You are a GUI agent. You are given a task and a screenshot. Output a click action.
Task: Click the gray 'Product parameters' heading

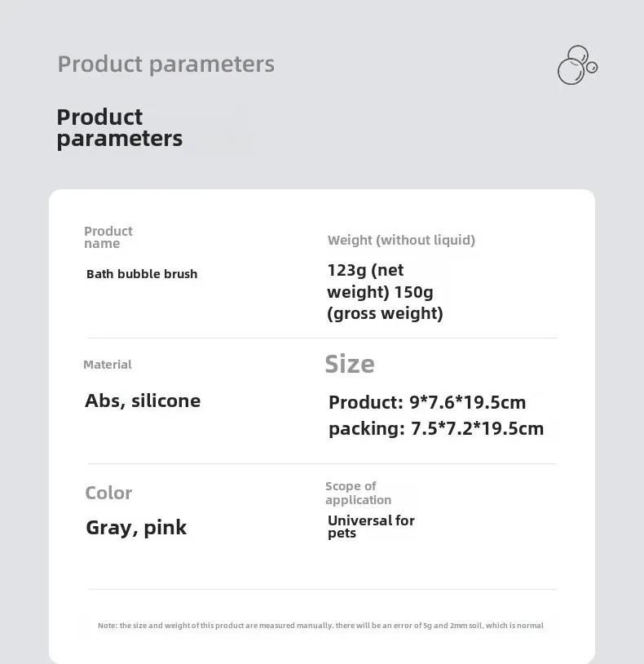click(x=165, y=64)
